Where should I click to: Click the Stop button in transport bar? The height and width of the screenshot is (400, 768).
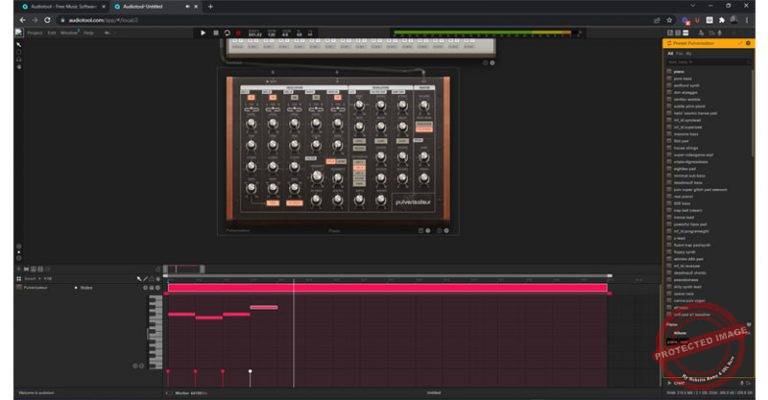(x=215, y=33)
